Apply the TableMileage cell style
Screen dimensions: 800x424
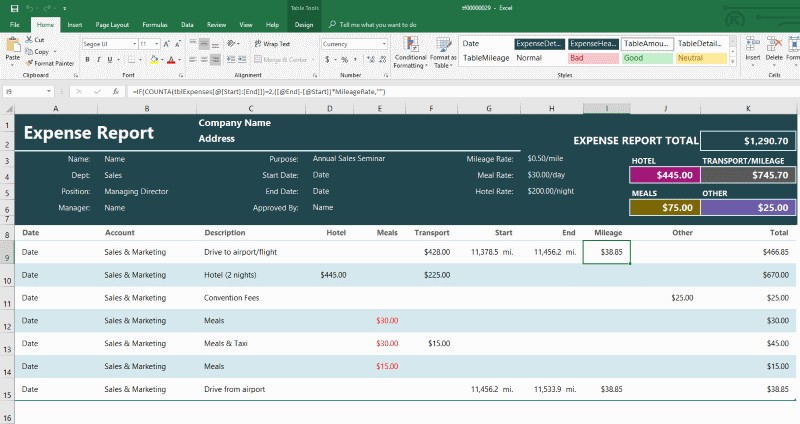(486, 58)
